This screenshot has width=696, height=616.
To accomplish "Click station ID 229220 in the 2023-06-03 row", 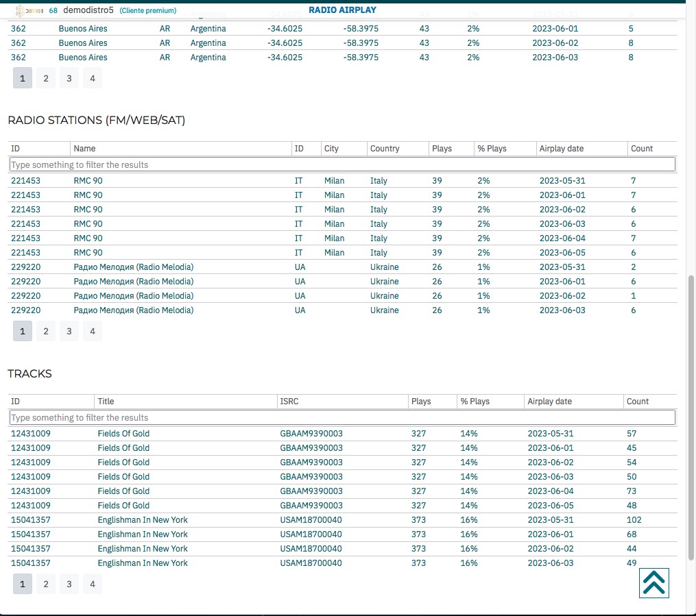I will point(26,310).
